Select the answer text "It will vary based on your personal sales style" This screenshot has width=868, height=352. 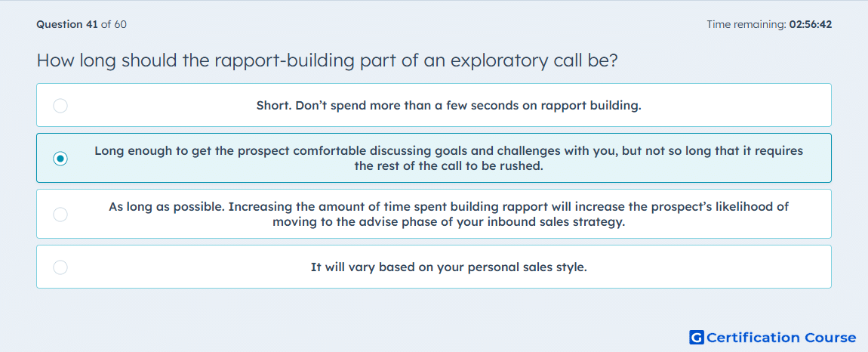tap(449, 267)
